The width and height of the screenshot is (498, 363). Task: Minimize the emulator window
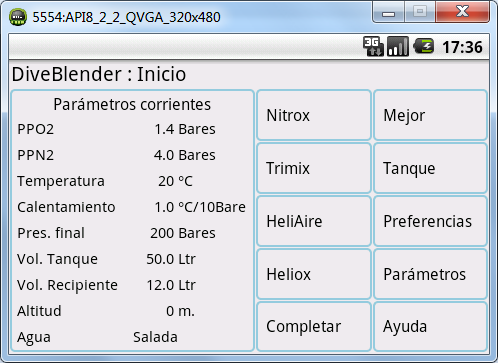point(388,12)
